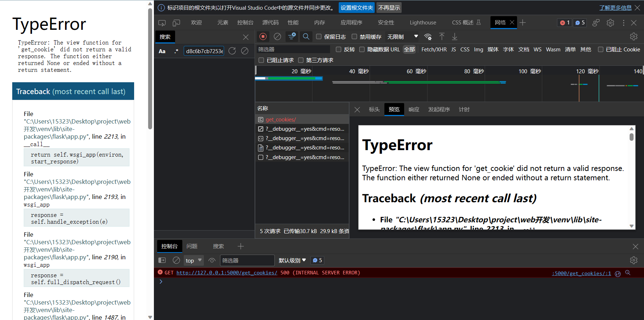Open the :5000/get_cookies/:1 source link

[x=581, y=273]
